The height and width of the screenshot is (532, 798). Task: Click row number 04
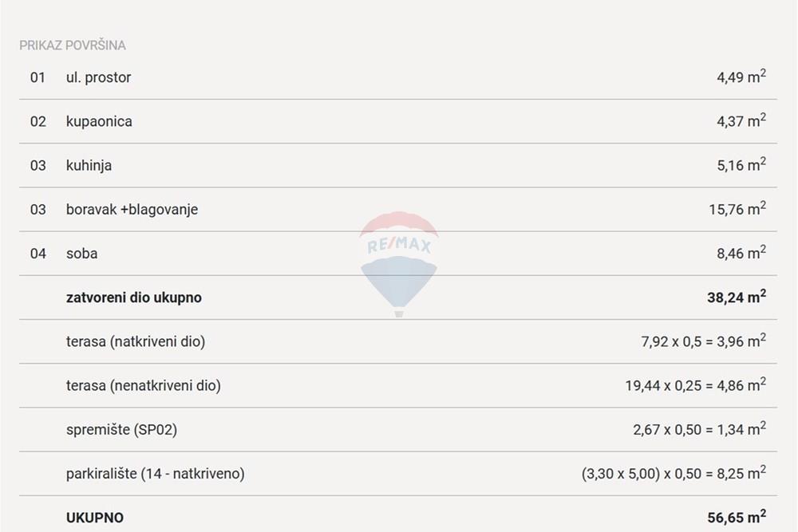coord(38,254)
